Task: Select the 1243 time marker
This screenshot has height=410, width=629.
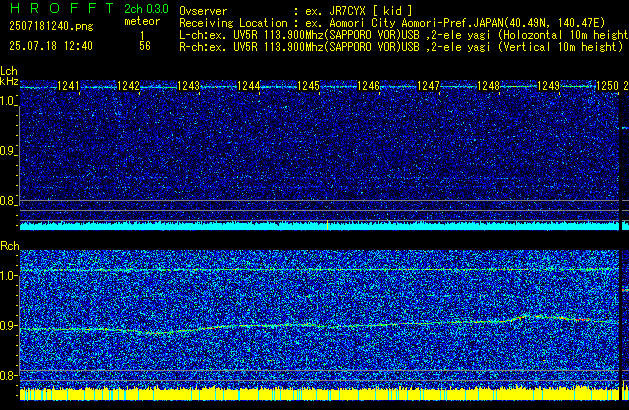Action: click(188, 86)
